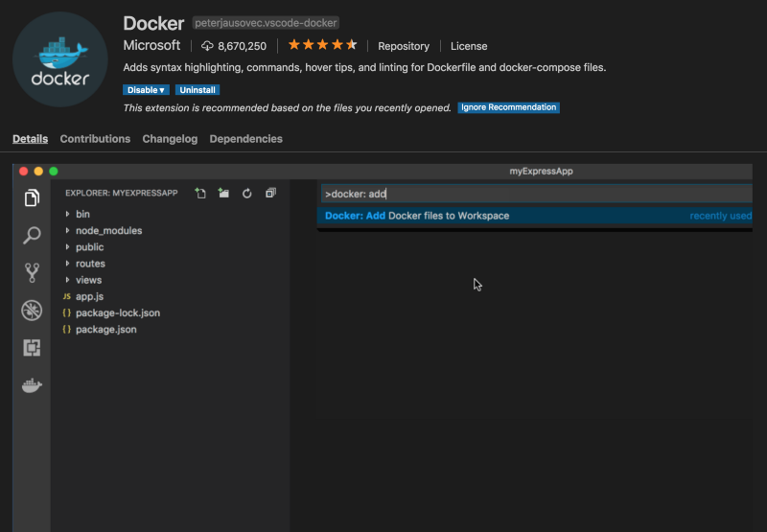Screen dimensions: 767x532
Task: Switch to the Contributions tab
Action: [95, 139]
